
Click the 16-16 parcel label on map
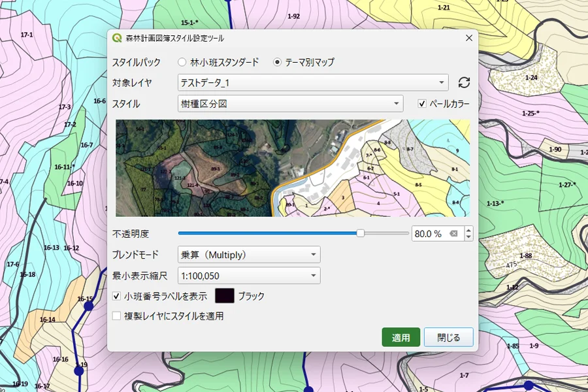click(x=60, y=359)
